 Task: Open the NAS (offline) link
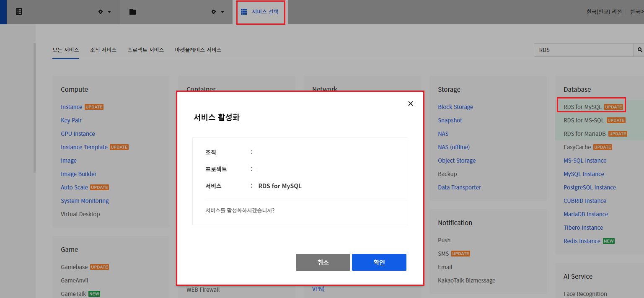pyautogui.click(x=454, y=147)
